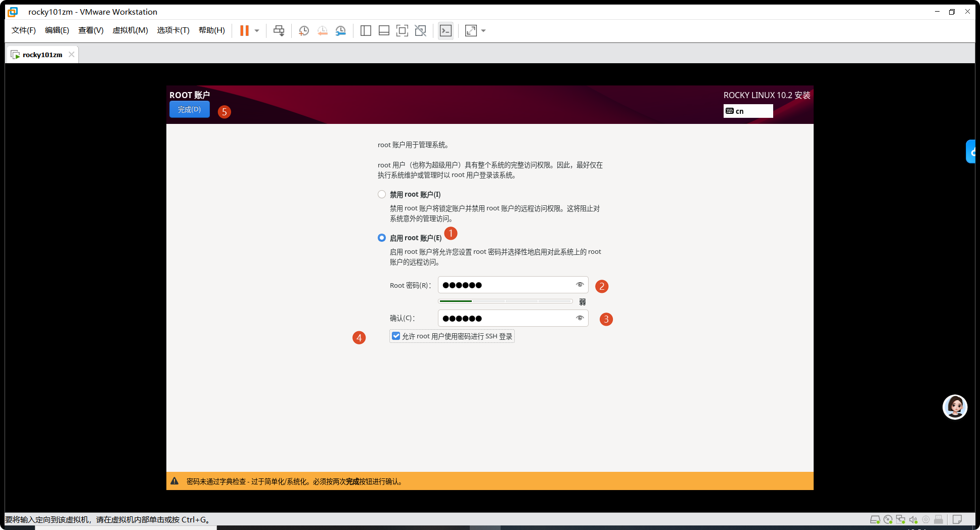
Task: Click the ROOT 账户 heading text
Action: coord(190,95)
